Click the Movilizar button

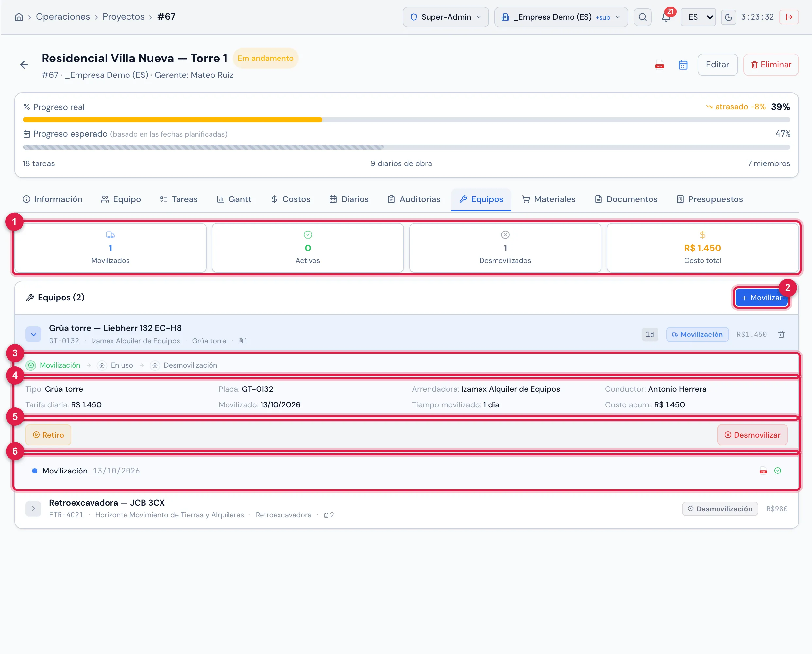click(x=762, y=298)
